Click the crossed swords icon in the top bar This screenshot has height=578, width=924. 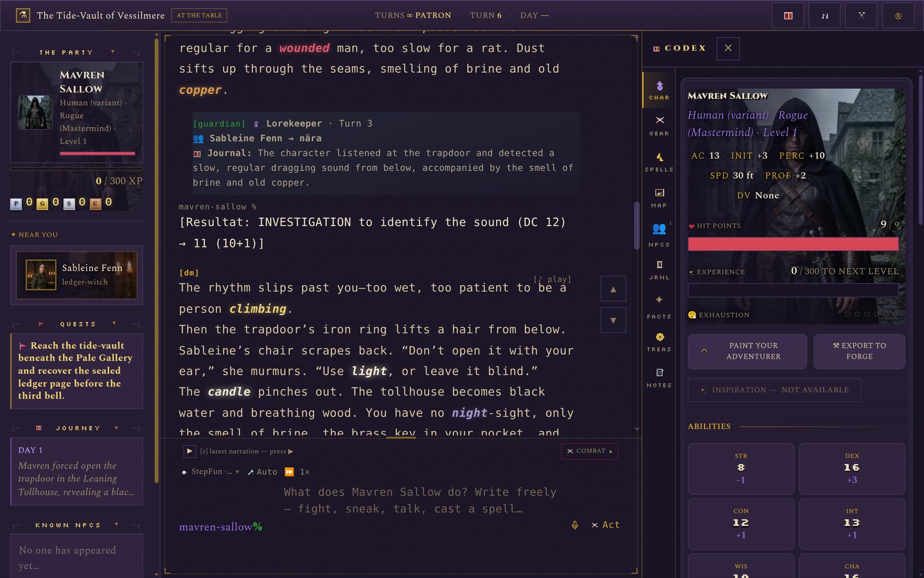click(x=861, y=16)
